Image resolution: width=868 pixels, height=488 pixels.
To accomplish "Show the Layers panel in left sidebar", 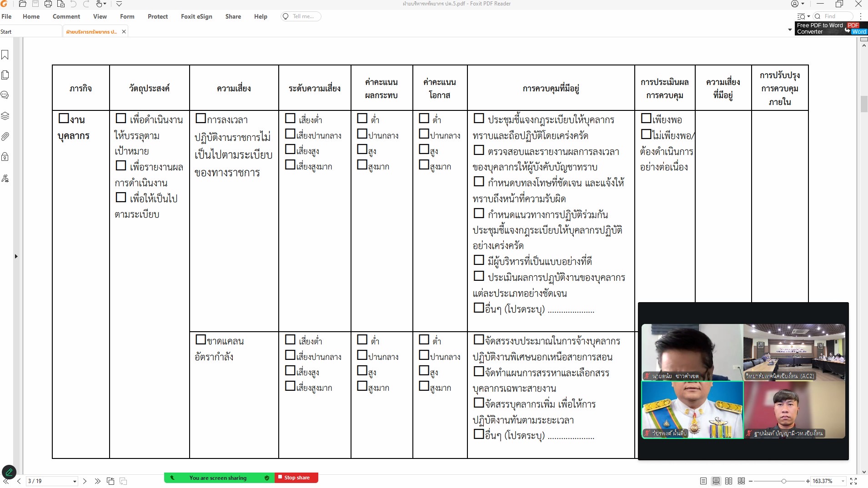I will point(5,116).
